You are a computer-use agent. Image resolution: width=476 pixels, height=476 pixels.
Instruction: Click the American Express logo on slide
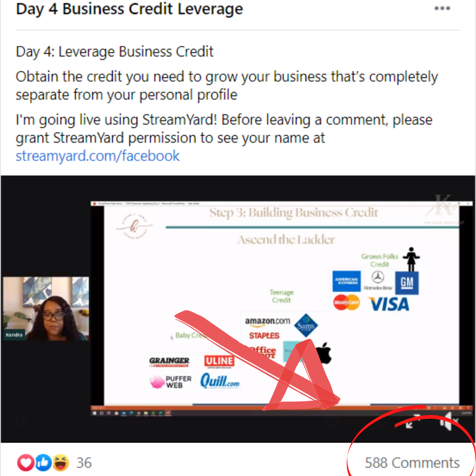346,281
